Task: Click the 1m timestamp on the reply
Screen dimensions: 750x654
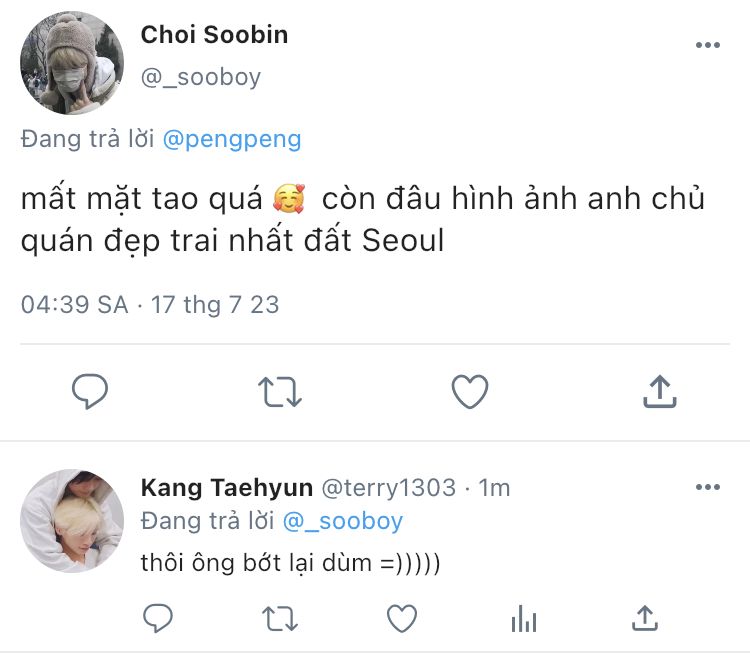Action: [493, 488]
